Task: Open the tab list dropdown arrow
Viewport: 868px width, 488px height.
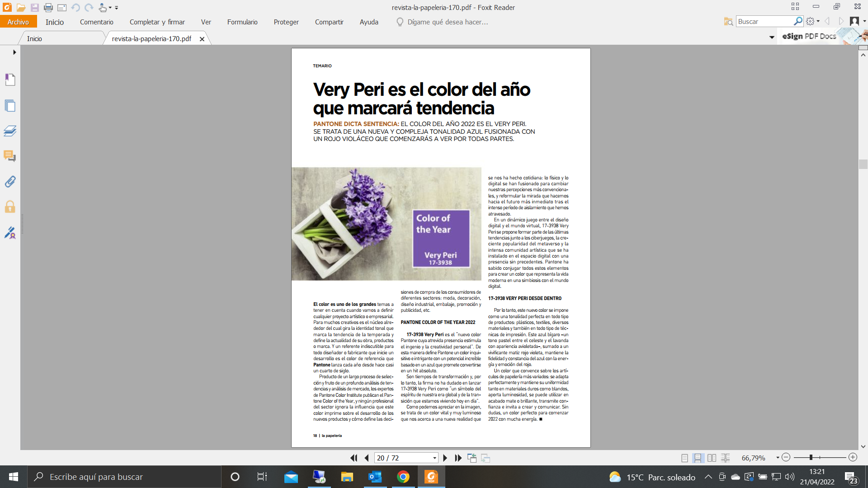Action: pos(772,38)
